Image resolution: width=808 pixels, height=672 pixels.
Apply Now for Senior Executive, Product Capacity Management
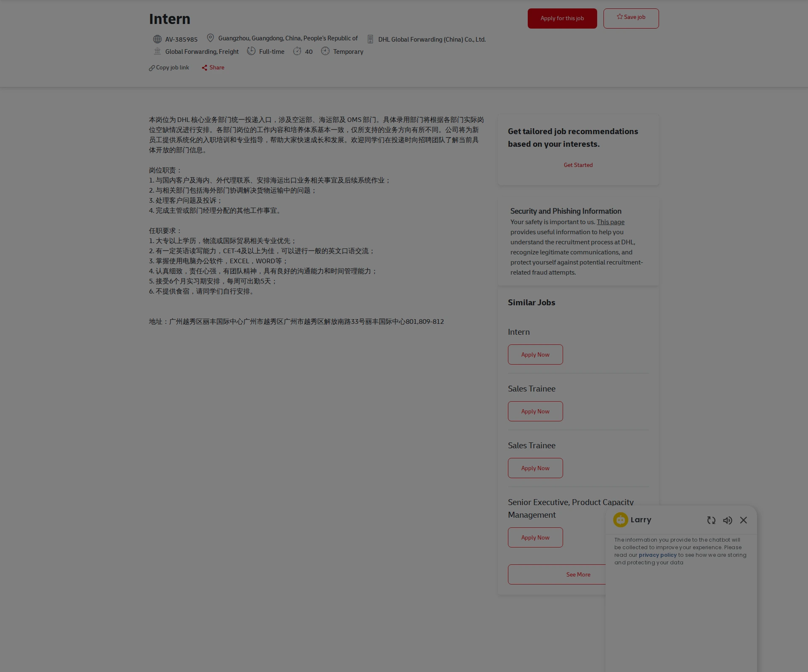point(535,537)
